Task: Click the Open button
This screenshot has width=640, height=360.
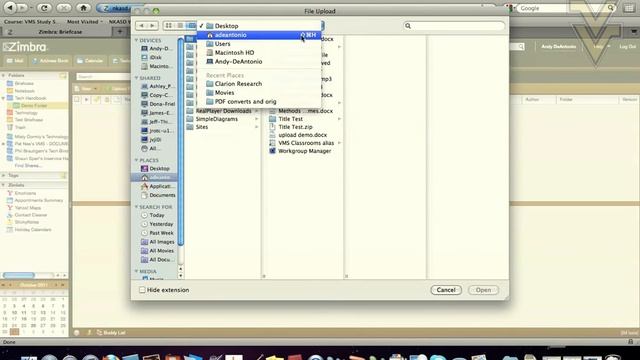Action: tap(483, 290)
